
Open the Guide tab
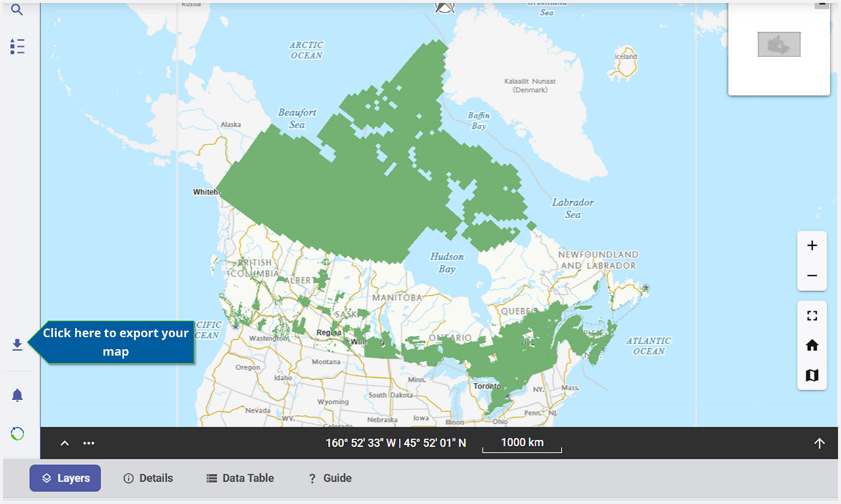(330, 478)
